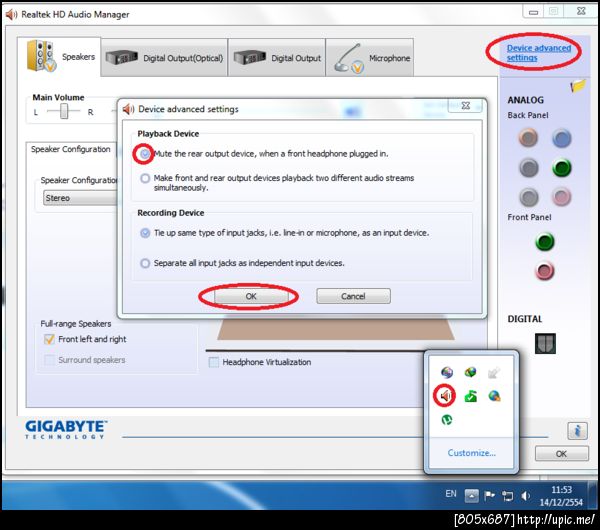Open the yellow folder connector settings icon
600x530 pixels.
(578, 85)
